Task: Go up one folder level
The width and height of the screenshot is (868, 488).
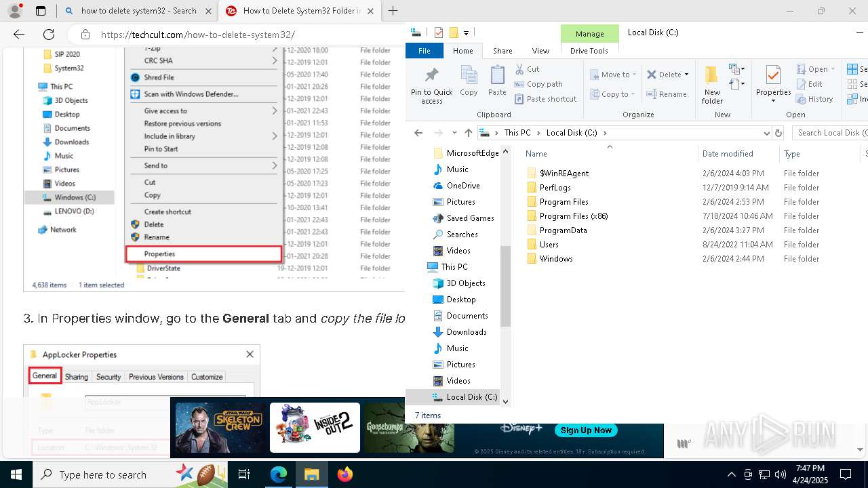Action: pos(468,133)
